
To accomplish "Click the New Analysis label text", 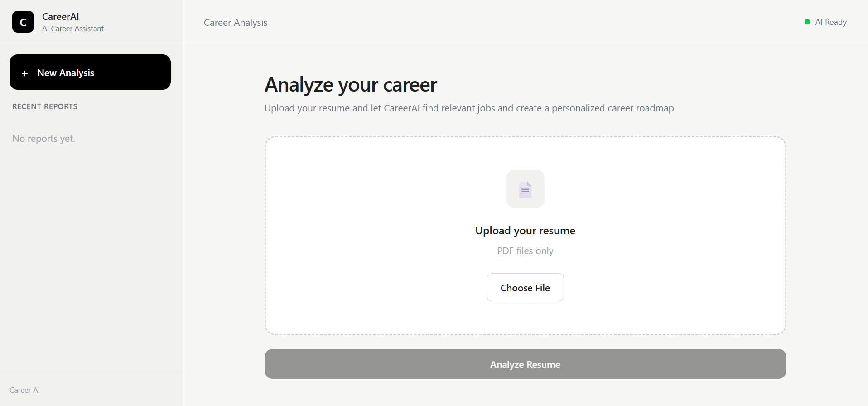I will click(66, 73).
